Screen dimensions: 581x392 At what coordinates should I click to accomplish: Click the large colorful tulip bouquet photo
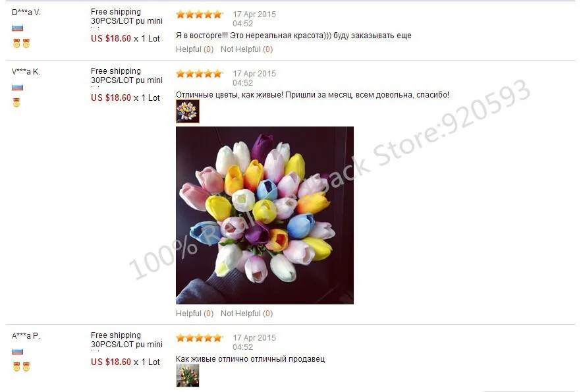tap(265, 215)
